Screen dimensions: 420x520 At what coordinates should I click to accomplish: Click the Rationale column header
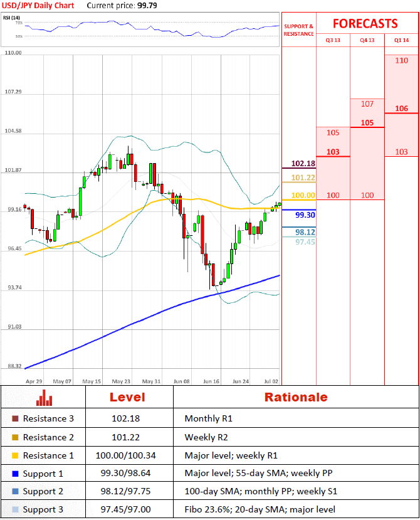click(x=296, y=397)
